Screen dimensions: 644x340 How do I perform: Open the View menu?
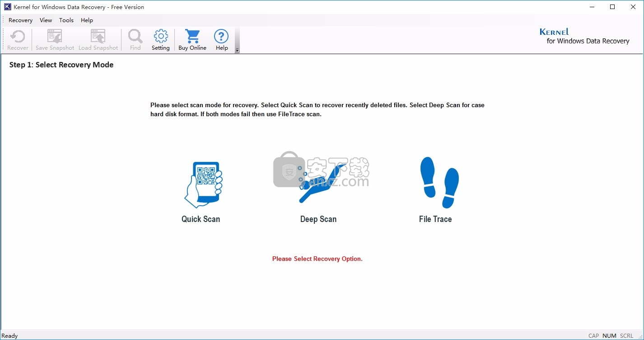pos(46,20)
